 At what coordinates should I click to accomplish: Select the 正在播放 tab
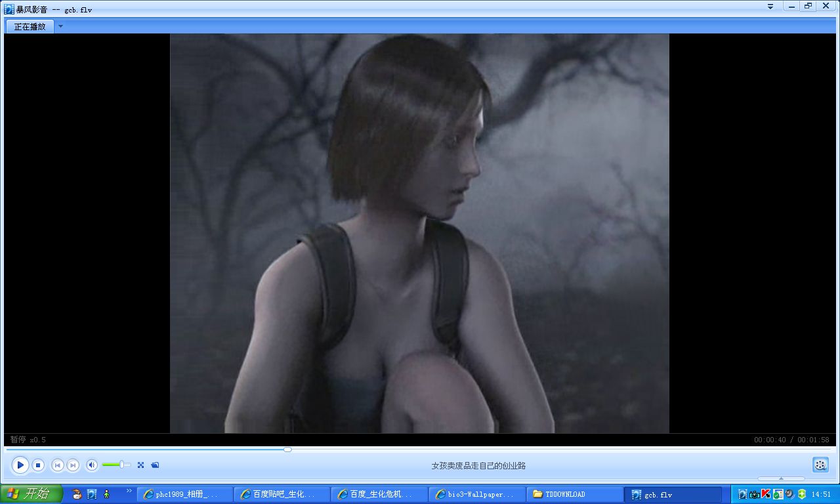click(x=30, y=27)
